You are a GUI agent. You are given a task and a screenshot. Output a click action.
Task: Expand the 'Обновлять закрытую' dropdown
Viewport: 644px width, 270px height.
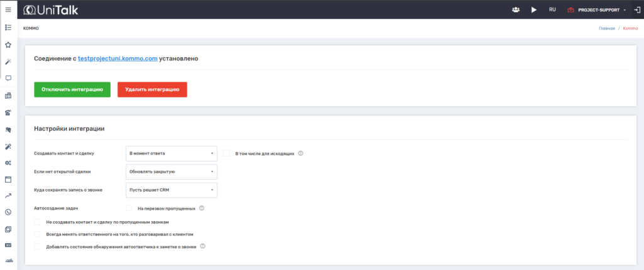point(171,171)
